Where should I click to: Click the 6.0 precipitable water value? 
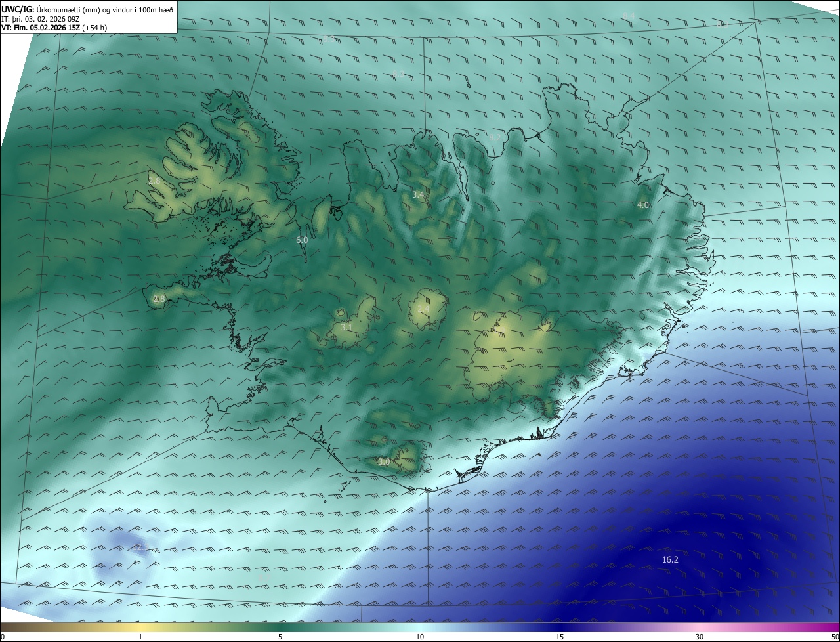[302, 240]
